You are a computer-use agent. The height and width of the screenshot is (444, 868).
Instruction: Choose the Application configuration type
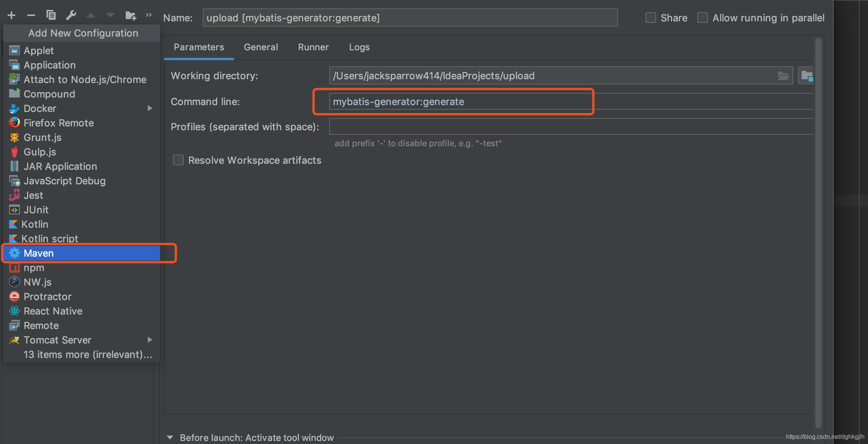pos(81,65)
